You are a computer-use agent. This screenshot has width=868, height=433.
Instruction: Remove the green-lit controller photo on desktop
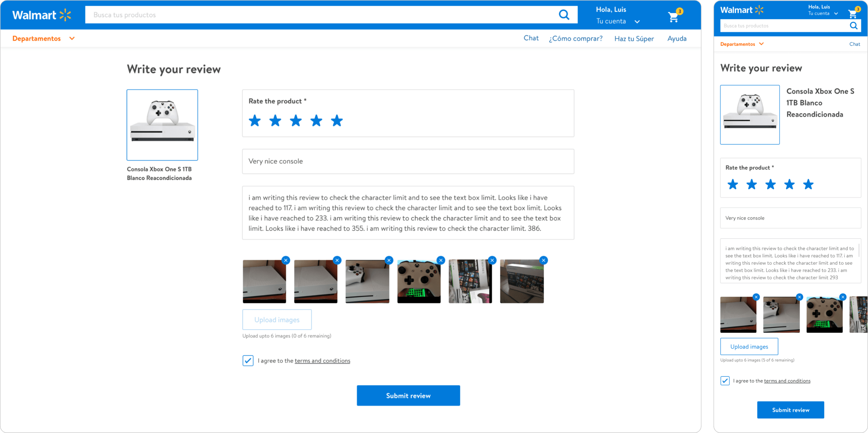(x=441, y=260)
